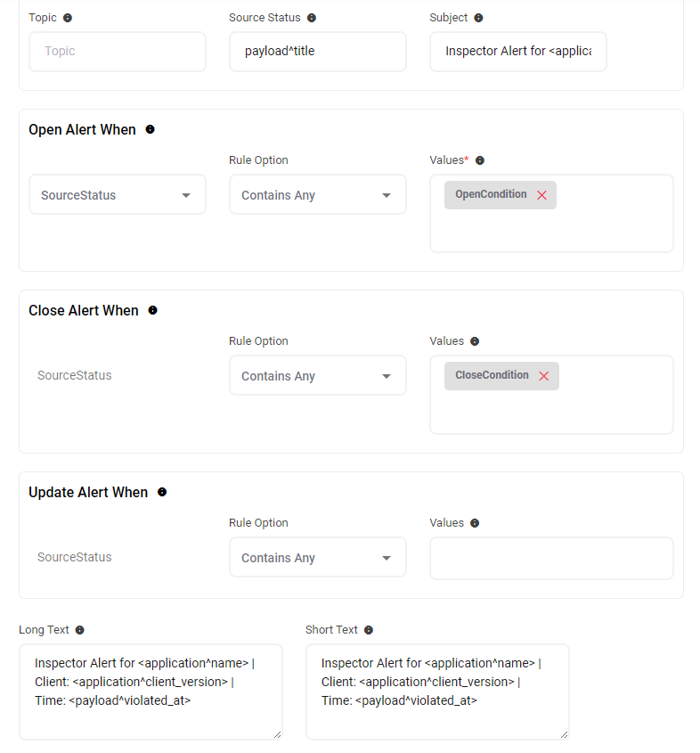Click info icon beside Open Alert When
This screenshot has height=753, width=700.
click(150, 130)
